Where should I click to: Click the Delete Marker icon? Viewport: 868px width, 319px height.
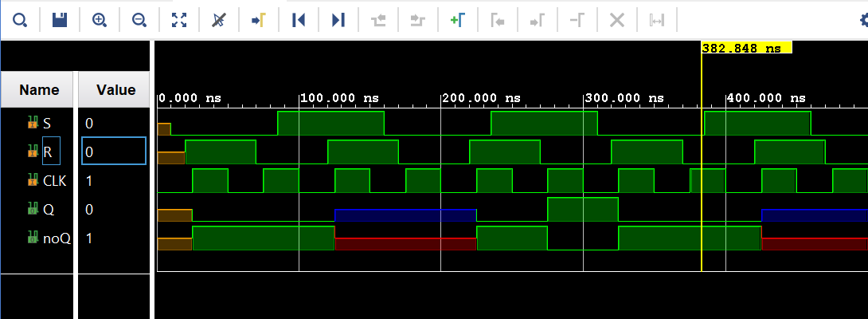click(577, 21)
